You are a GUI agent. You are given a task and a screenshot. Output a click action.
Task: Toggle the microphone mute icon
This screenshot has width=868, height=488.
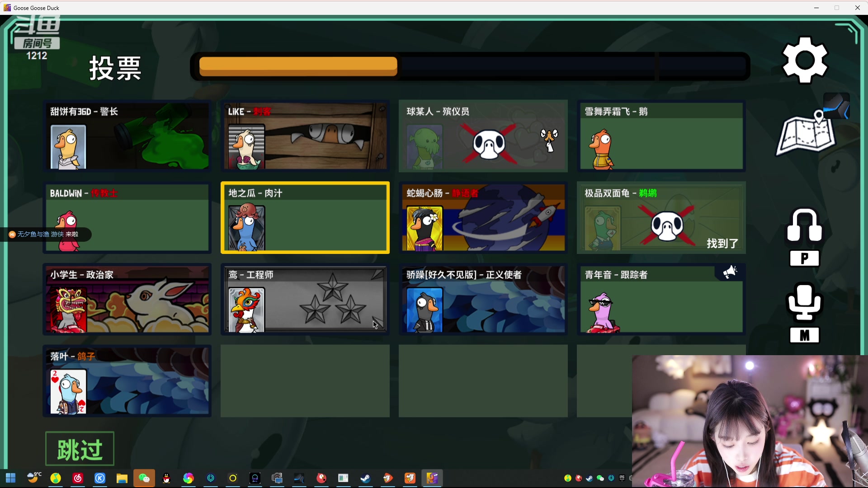pos(804,302)
